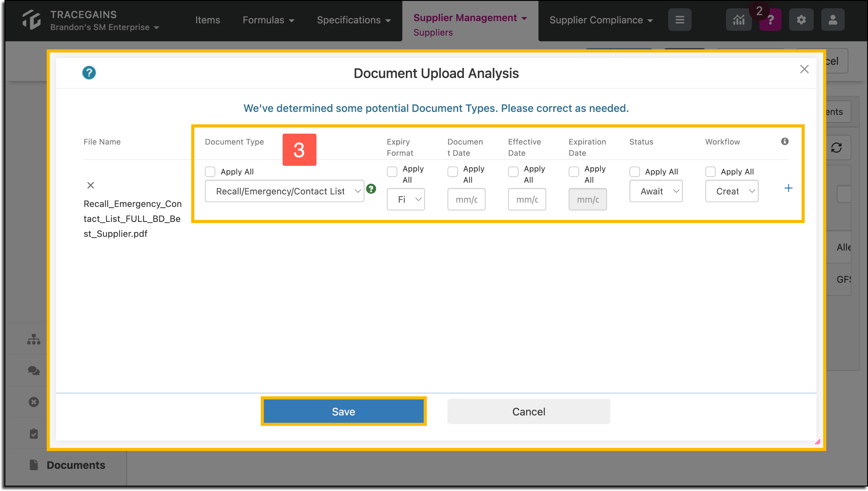Check Apply All for Document Date
This screenshot has width=868, height=491.
453,172
